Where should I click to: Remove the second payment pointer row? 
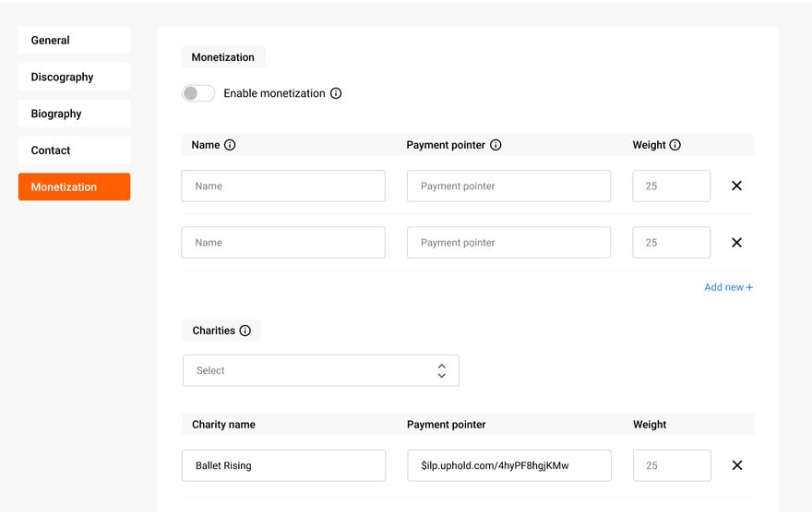(736, 243)
